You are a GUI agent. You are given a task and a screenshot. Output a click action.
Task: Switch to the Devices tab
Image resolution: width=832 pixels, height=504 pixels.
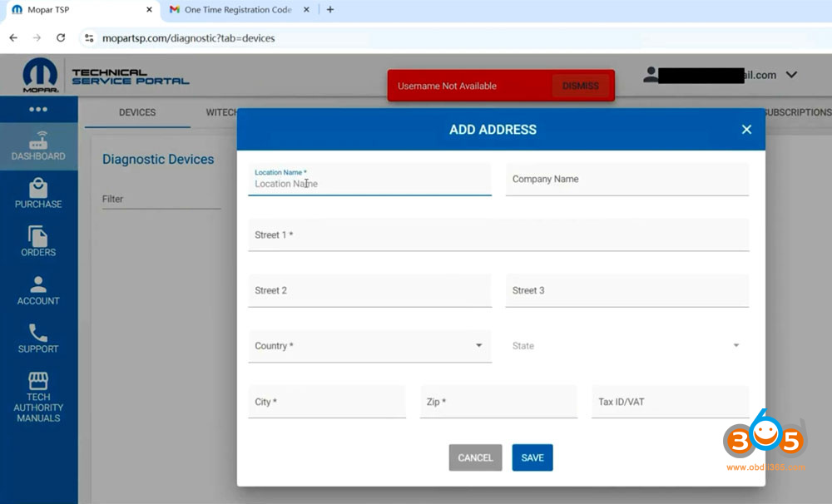137,112
